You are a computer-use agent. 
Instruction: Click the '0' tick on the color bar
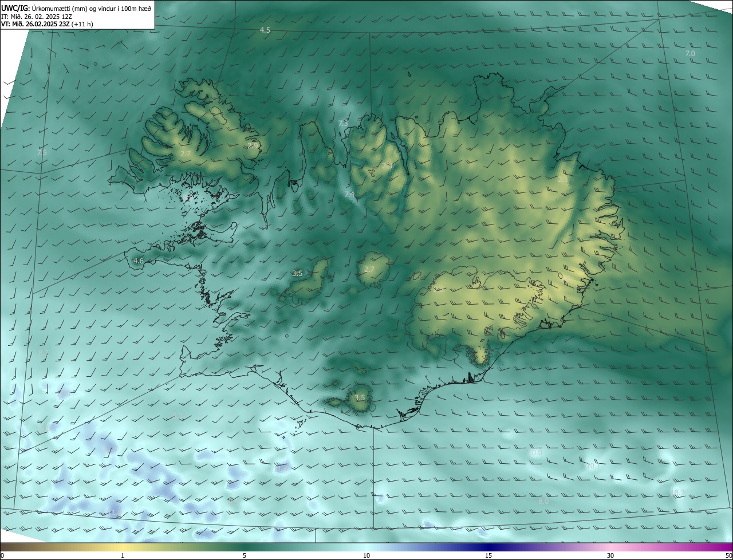click(2, 555)
